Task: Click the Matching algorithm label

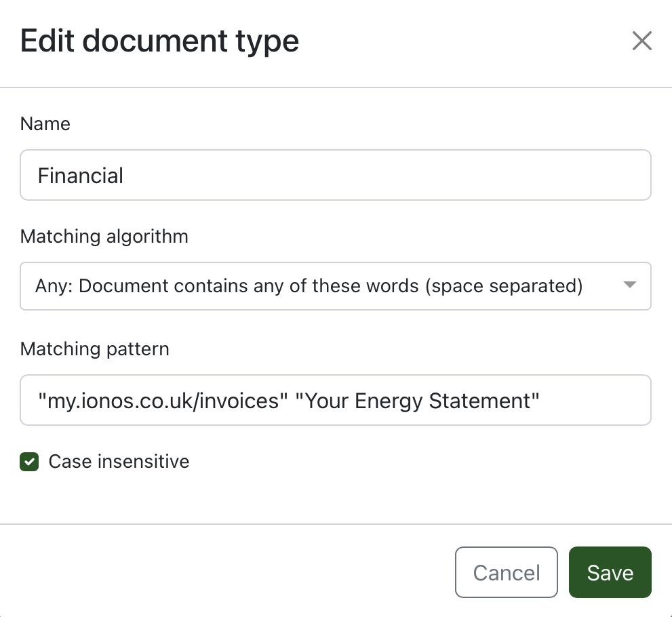Action: [104, 237]
